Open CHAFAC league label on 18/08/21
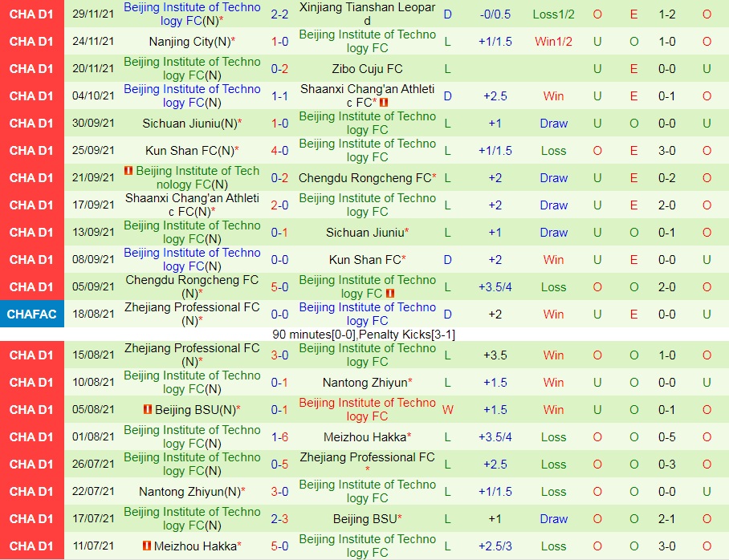 click(31, 314)
